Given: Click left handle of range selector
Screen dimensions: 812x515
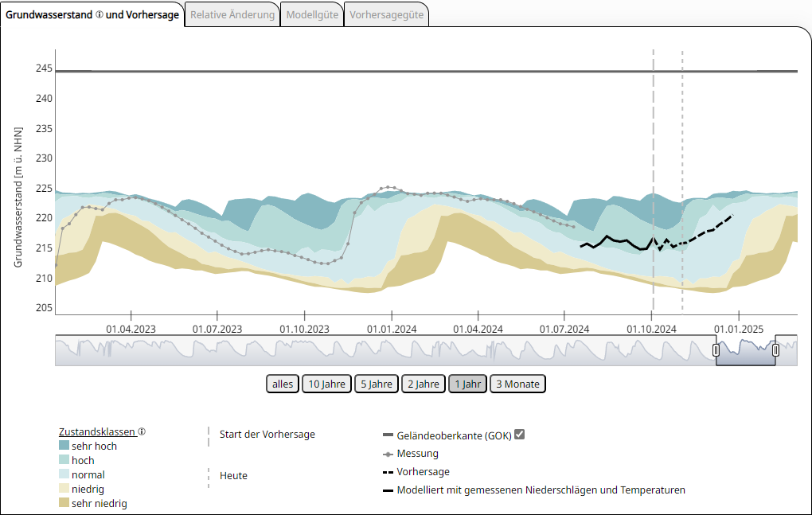Looking at the screenshot, I should (x=716, y=350).
